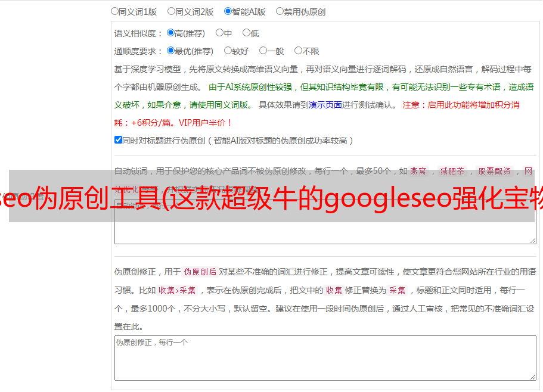Set 语义相似度 to 低
543x392 pixels.
point(246,33)
